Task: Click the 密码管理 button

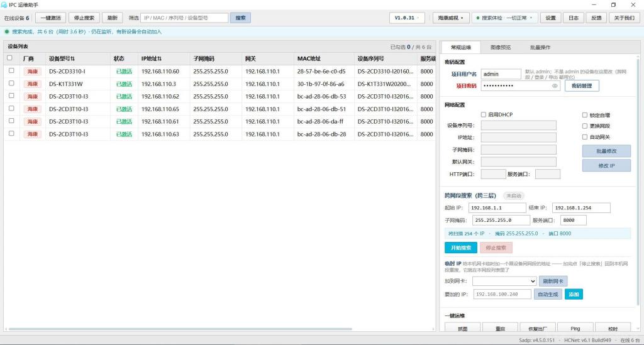Action: pos(582,85)
